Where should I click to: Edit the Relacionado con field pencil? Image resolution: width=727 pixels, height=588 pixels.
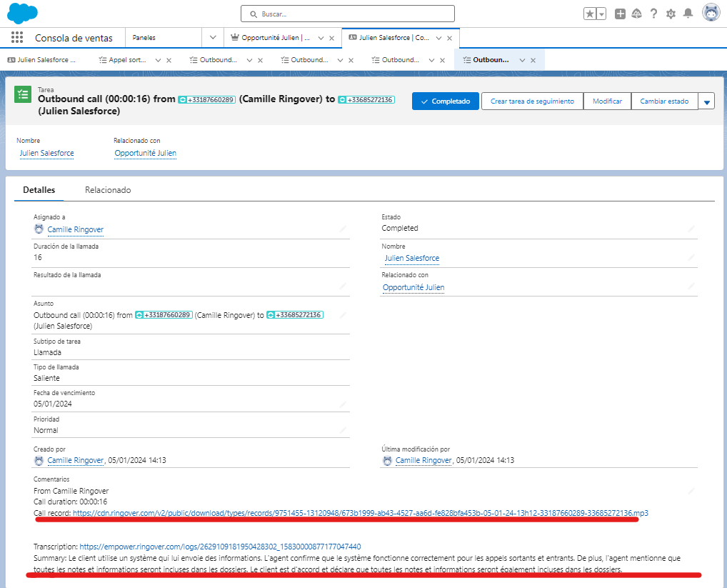[x=691, y=286]
